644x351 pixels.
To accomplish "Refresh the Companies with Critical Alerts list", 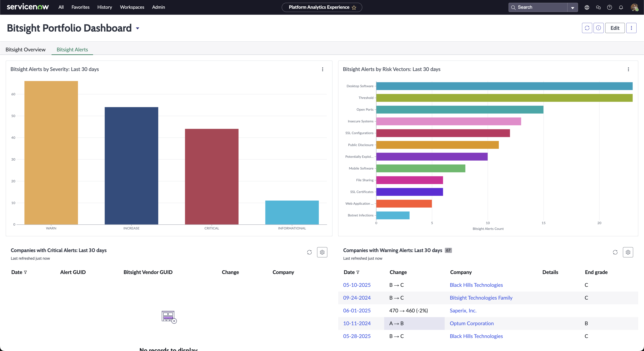I will tap(309, 252).
